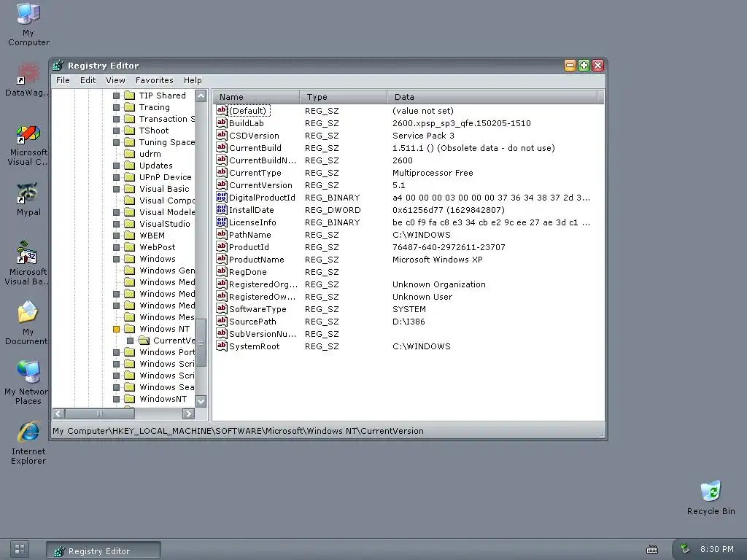The image size is (747, 560).
Task: Expand the WebPost key
Action: 116,247
